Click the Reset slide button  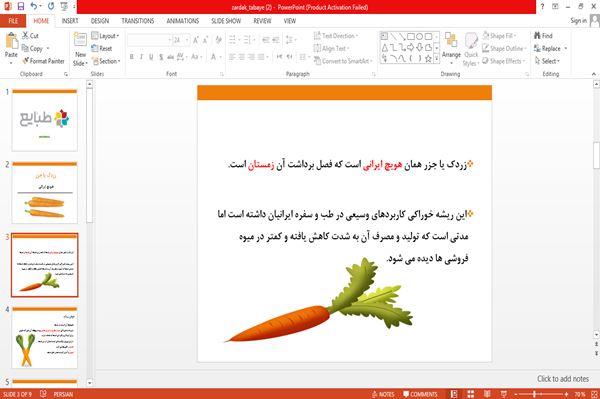[x=102, y=49]
